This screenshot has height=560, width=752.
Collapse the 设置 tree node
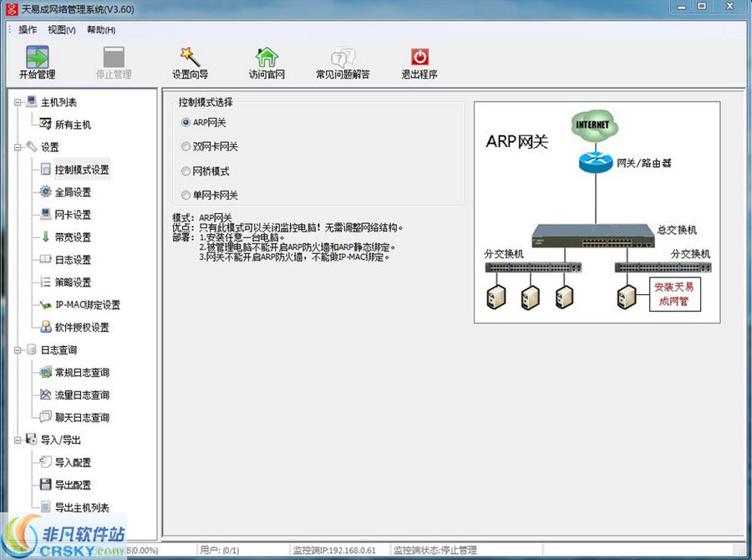(18, 147)
